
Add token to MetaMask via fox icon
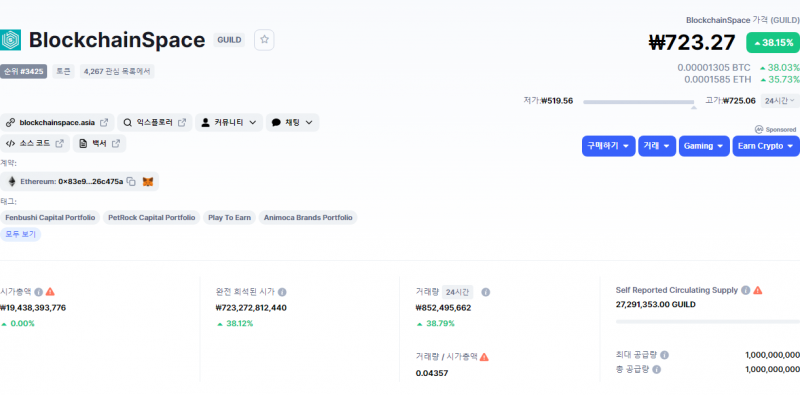point(147,182)
